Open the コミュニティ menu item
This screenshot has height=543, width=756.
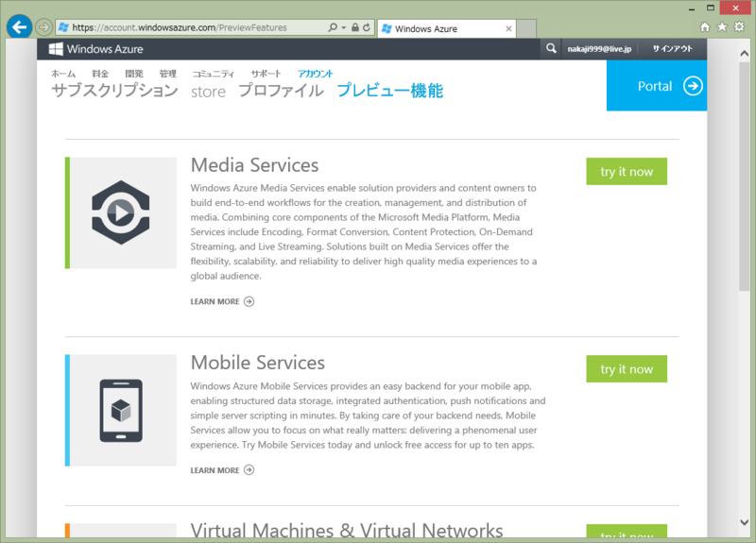click(214, 74)
